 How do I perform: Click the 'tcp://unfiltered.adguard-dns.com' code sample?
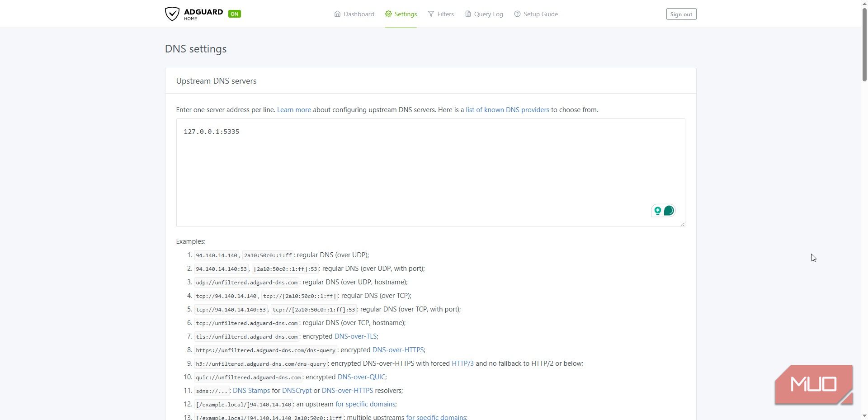tap(247, 323)
